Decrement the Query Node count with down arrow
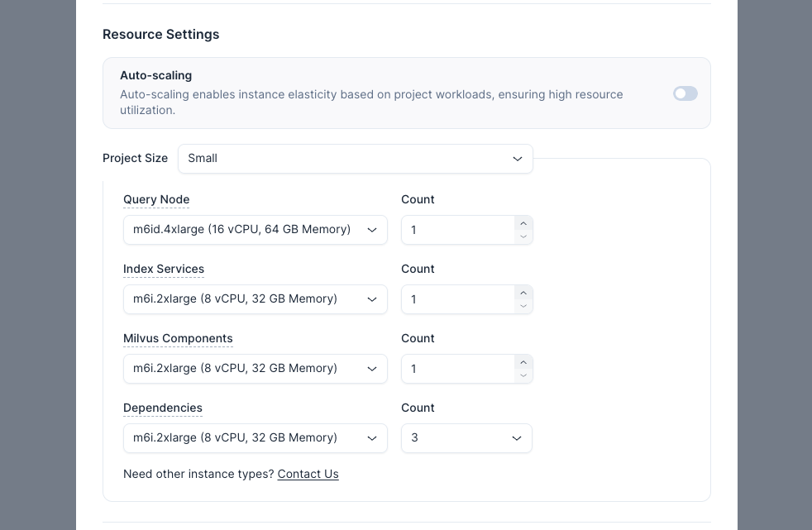 523,236
